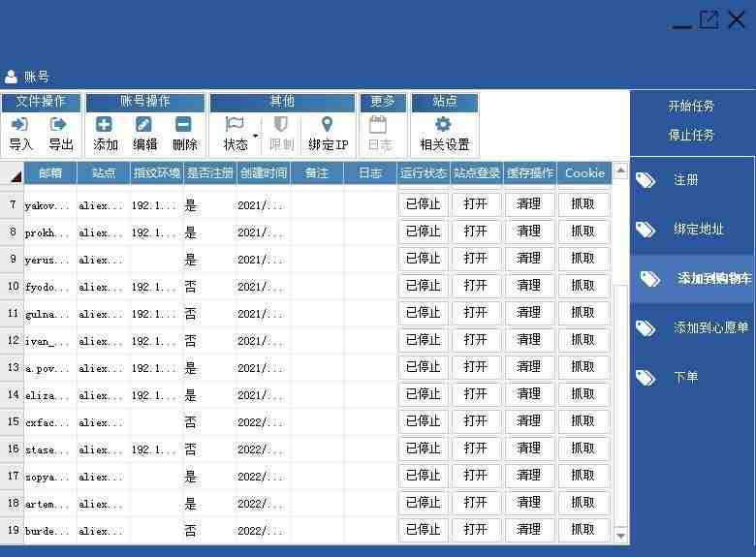Click email cell 'yakov...'
Image resolution: width=756 pixels, height=557 pixels.
[x=50, y=205]
